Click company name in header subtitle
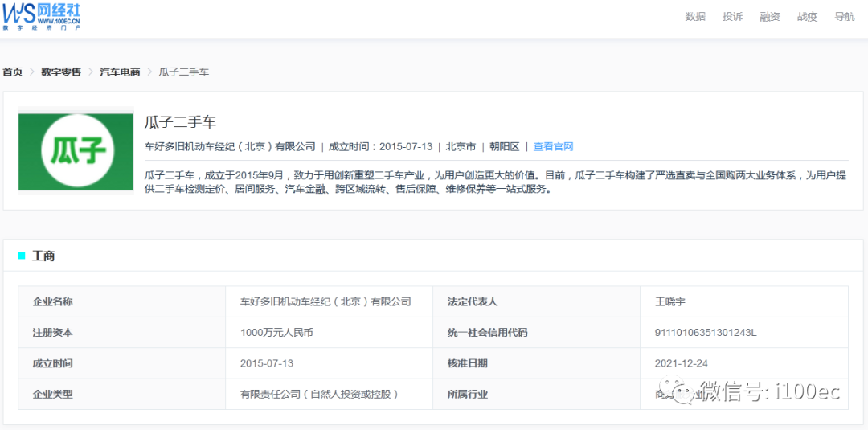This screenshot has height=430, width=868. click(230, 146)
